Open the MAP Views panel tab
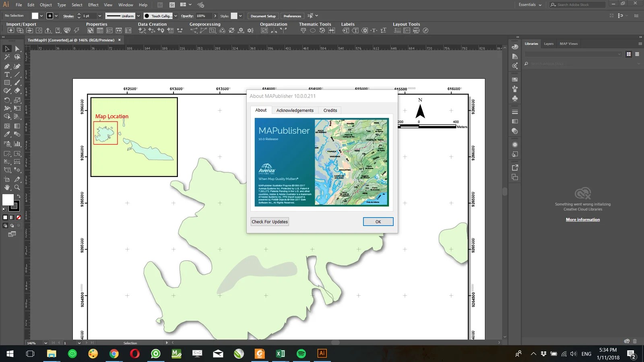 [568, 44]
